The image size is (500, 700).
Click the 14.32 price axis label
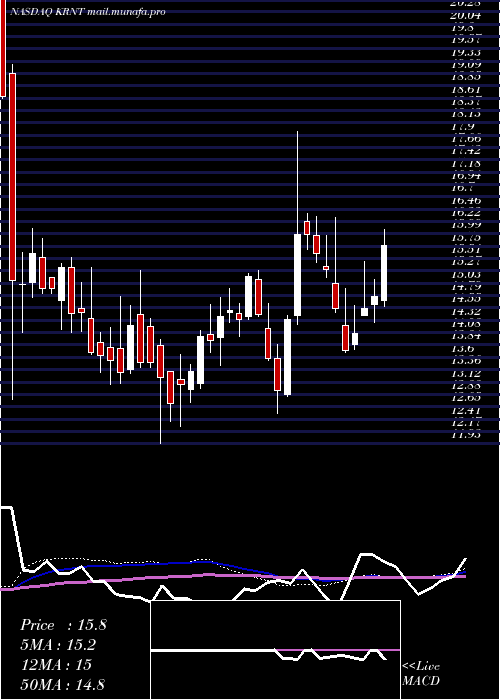(466, 311)
